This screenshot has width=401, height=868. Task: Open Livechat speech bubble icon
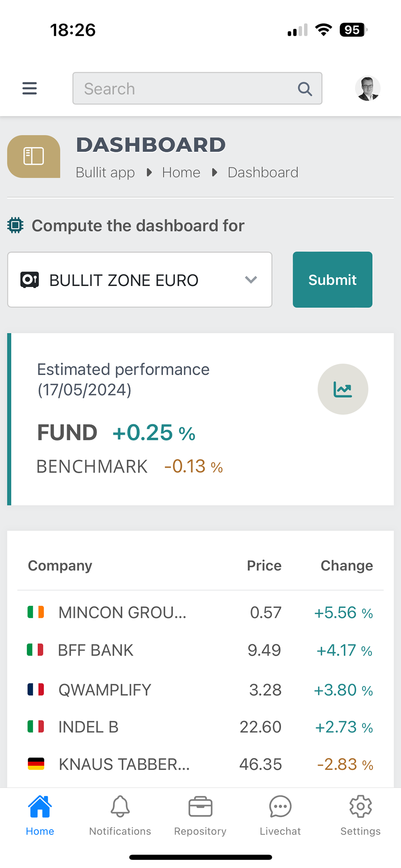coord(280,807)
